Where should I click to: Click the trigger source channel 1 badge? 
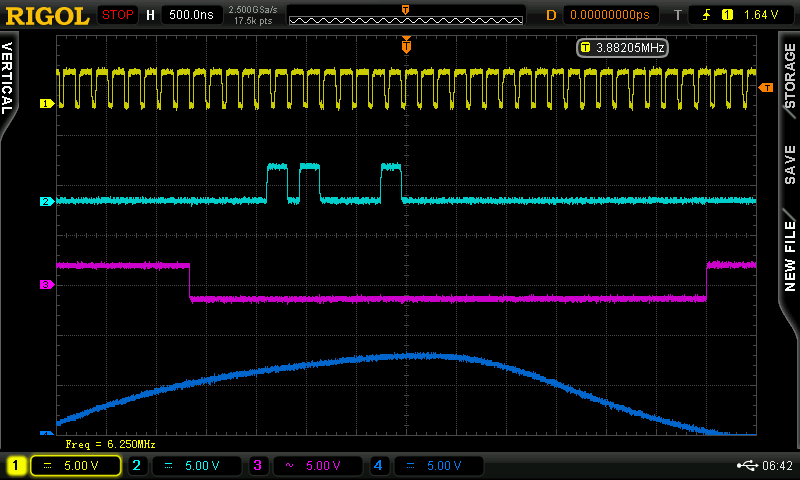click(x=727, y=15)
